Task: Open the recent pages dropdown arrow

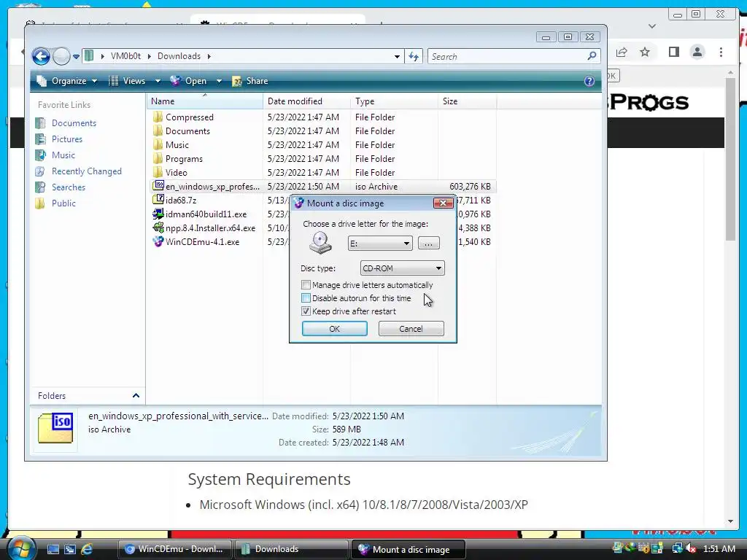Action: 76,57
